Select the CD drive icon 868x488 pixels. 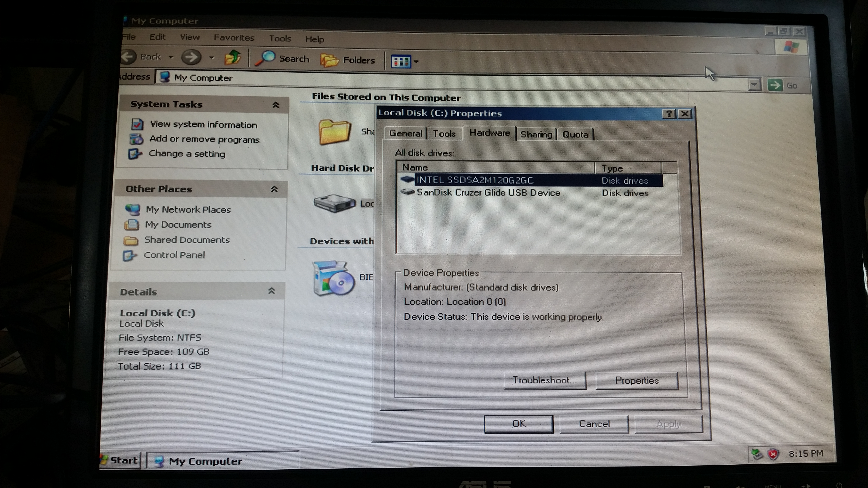(x=333, y=278)
